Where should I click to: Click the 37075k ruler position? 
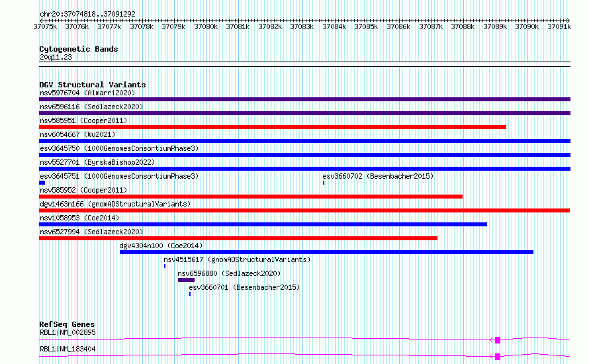pyautogui.click(x=45, y=26)
